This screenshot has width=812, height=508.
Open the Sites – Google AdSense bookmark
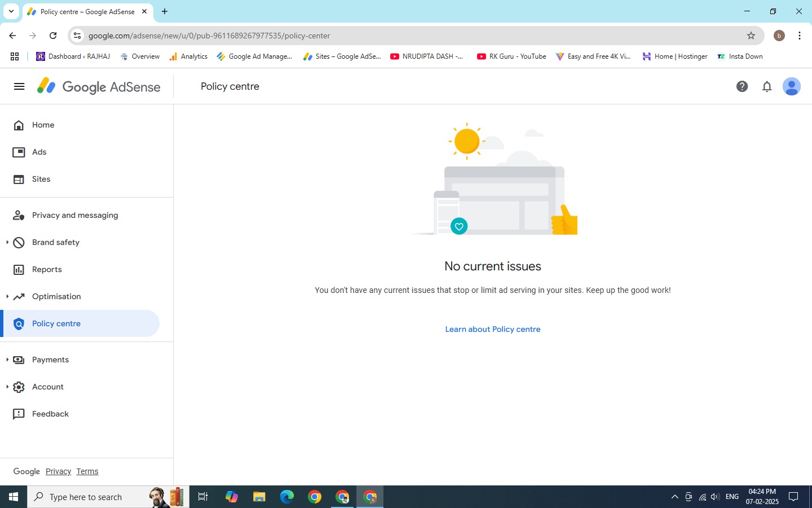point(342,56)
